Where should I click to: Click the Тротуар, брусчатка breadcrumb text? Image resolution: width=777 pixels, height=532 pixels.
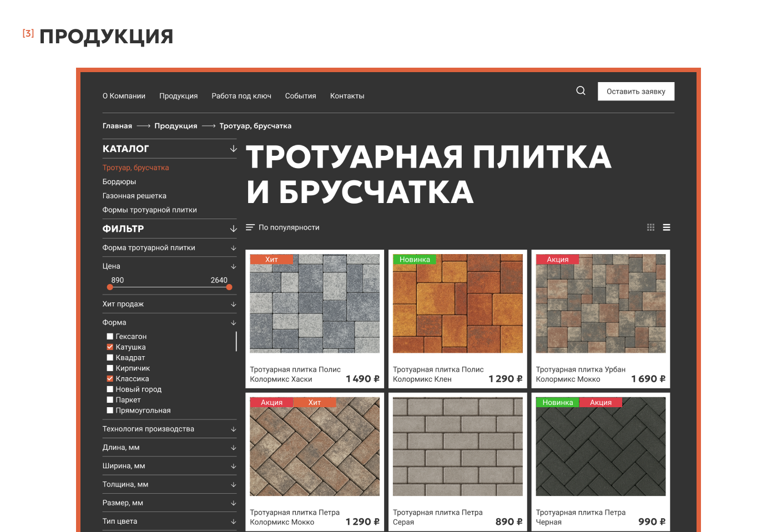255,126
